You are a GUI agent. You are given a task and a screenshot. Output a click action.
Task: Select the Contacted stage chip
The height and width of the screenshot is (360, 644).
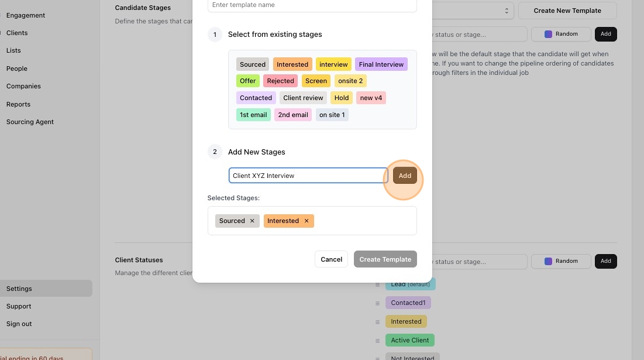[x=256, y=98]
